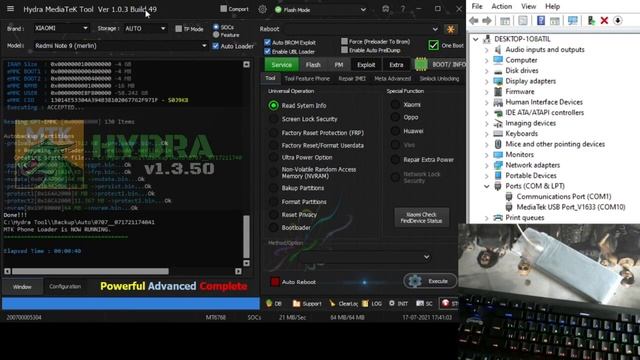This screenshot has height=360, width=640.
Task: Toggle the One Boot checkbox
Action: click(433, 45)
